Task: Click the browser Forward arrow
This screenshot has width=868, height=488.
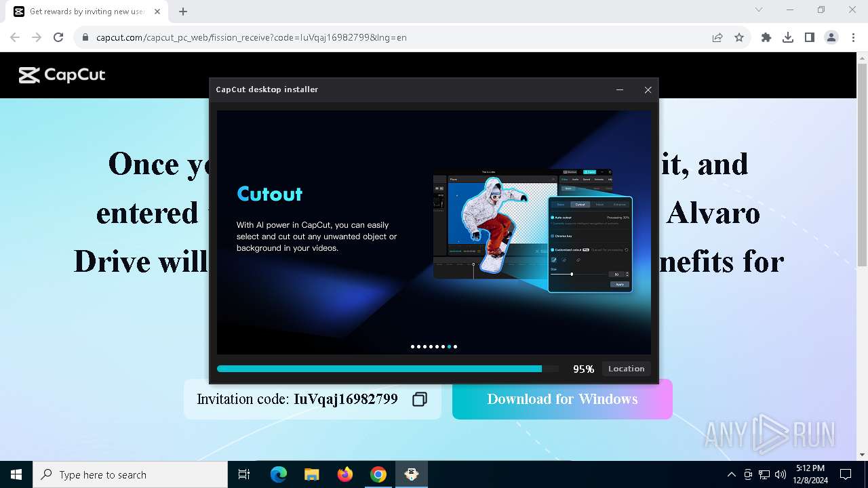Action: click(x=37, y=37)
